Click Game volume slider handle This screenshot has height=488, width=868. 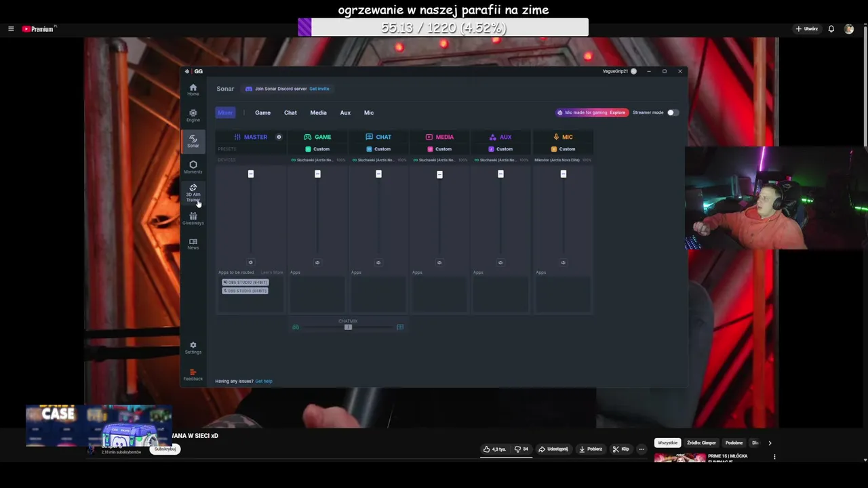(x=317, y=174)
